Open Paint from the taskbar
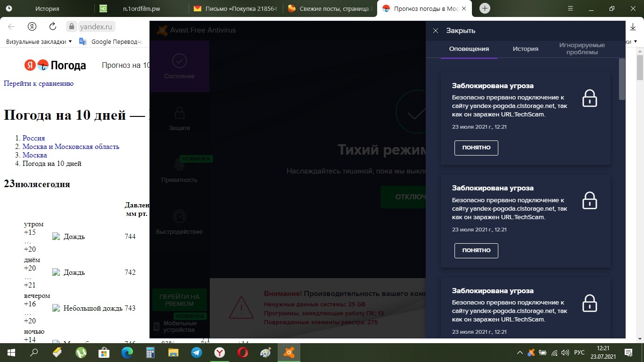Screen dimensions: 644x362 [x=266, y=353]
